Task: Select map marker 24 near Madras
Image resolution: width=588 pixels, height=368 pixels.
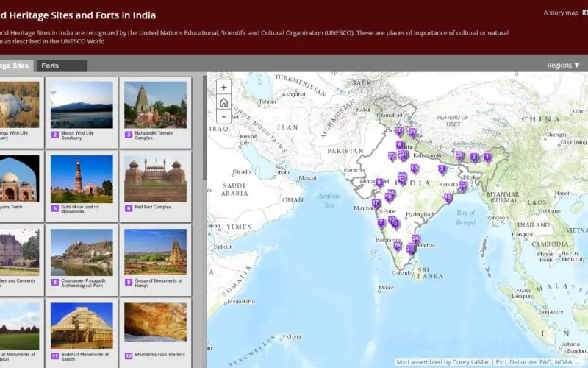Action: (415, 238)
